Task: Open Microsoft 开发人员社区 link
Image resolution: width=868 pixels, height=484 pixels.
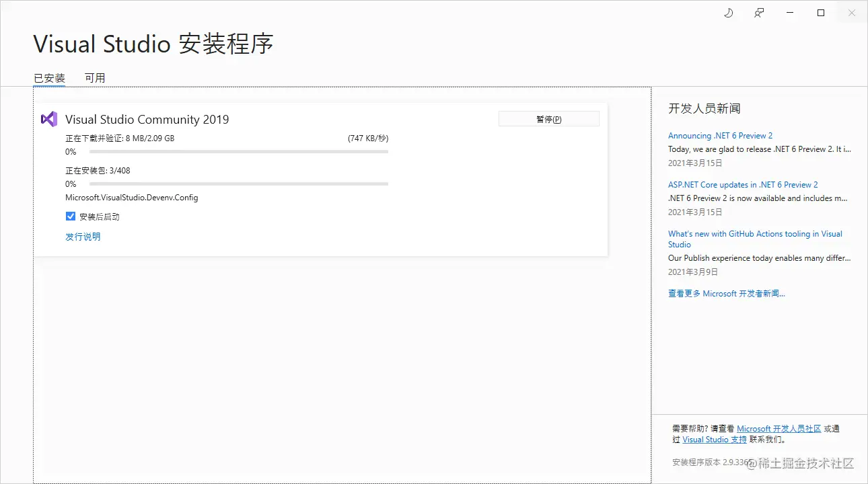Action: pos(779,429)
